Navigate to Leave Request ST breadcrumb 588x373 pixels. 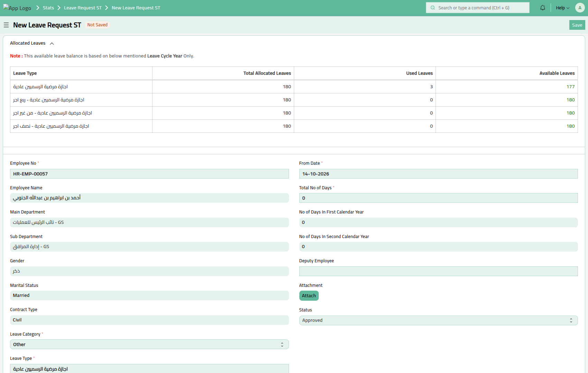click(x=83, y=8)
